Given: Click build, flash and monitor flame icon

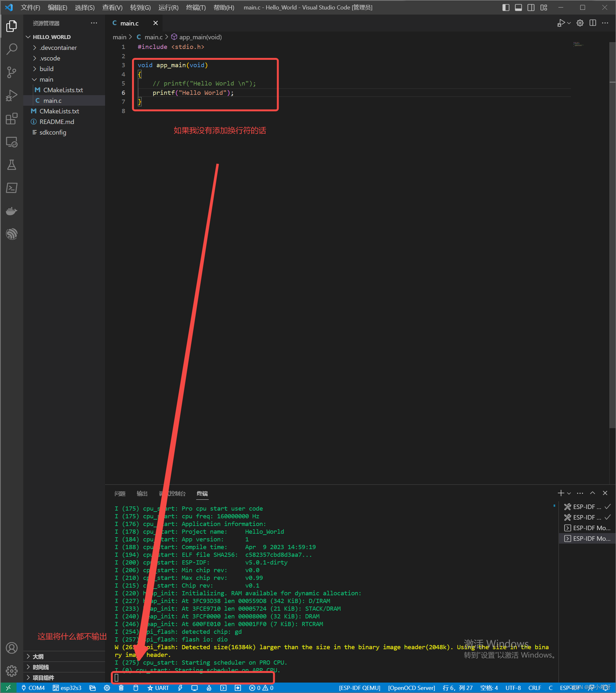Looking at the screenshot, I should 209,687.
